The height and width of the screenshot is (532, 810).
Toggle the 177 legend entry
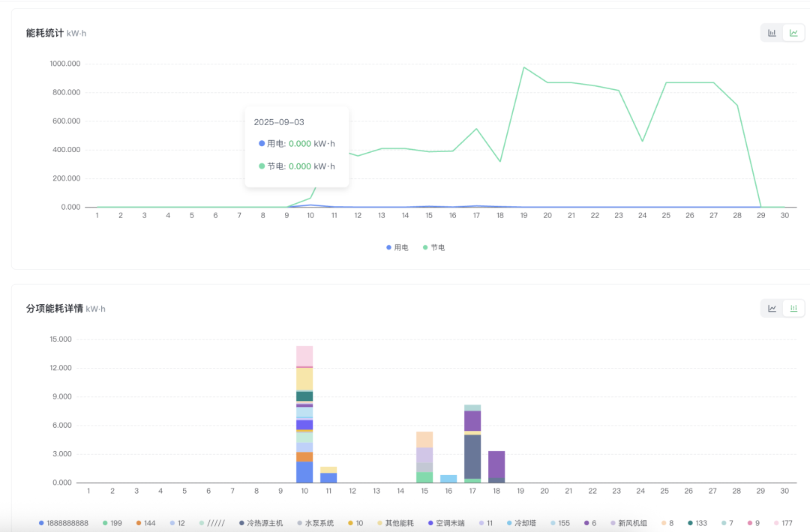click(783, 523)
